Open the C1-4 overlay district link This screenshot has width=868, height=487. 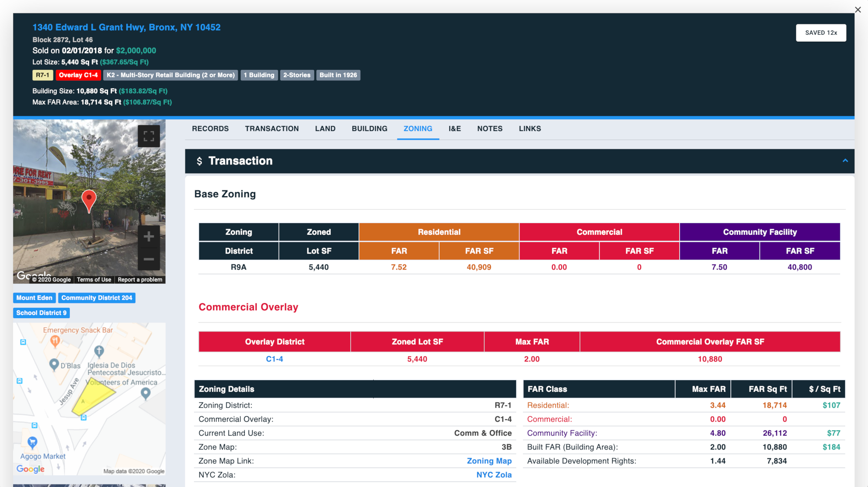(274, 359)
